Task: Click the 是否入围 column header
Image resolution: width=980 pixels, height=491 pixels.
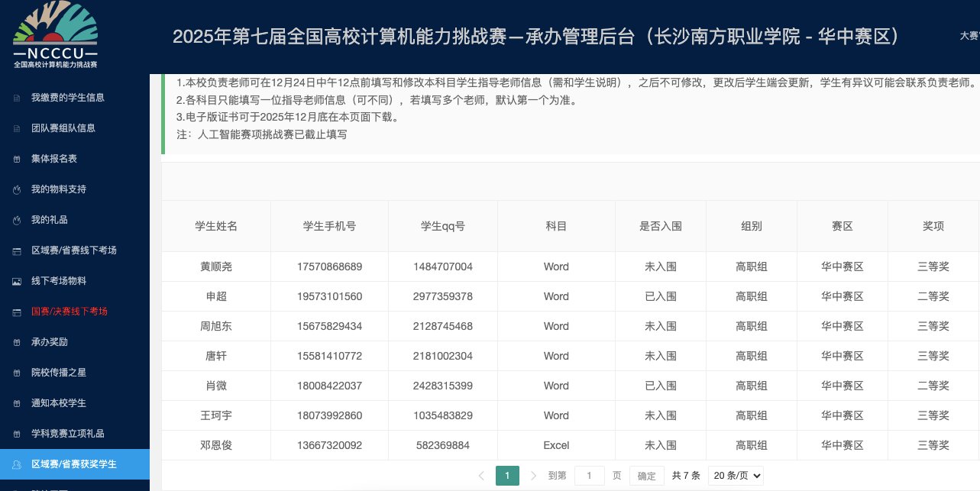Action: click(x=661, y=226)
